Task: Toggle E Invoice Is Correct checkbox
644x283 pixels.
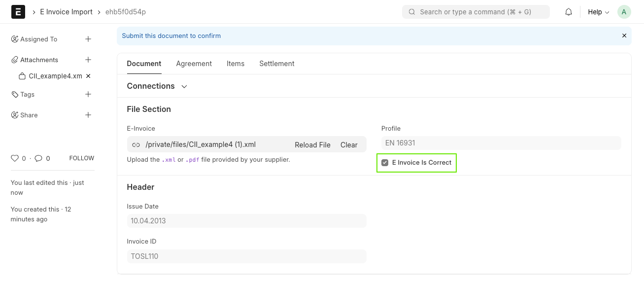Action: pos(385,163)
